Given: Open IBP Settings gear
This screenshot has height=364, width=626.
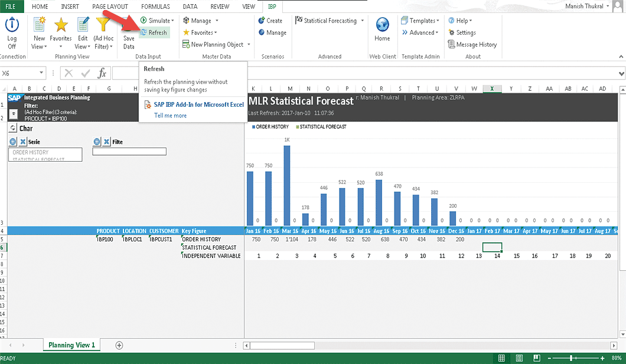Looking at the screenshot, I should click(462, 32).
